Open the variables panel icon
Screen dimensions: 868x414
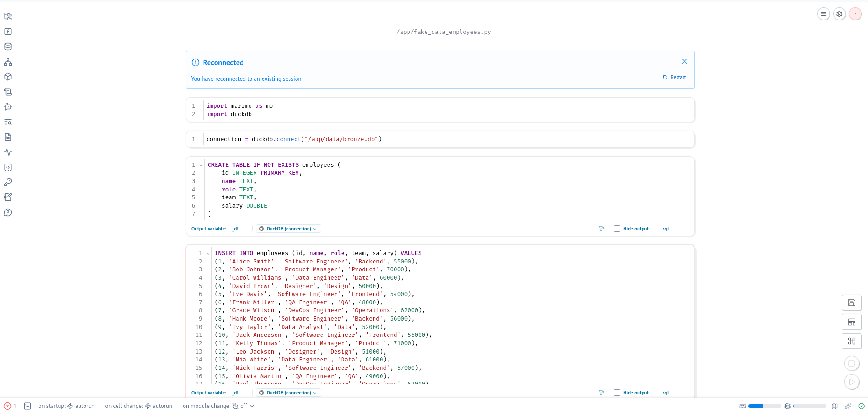point(8,32)
